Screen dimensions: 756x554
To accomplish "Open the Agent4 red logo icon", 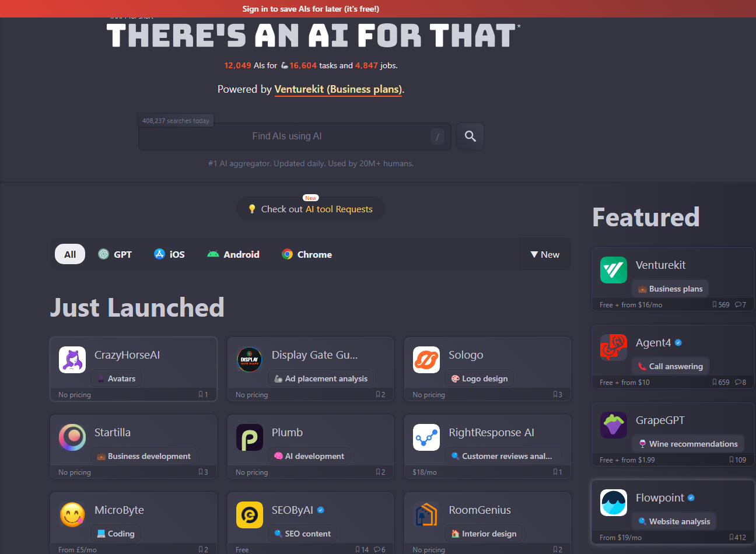I will click(x=614, y=347).
